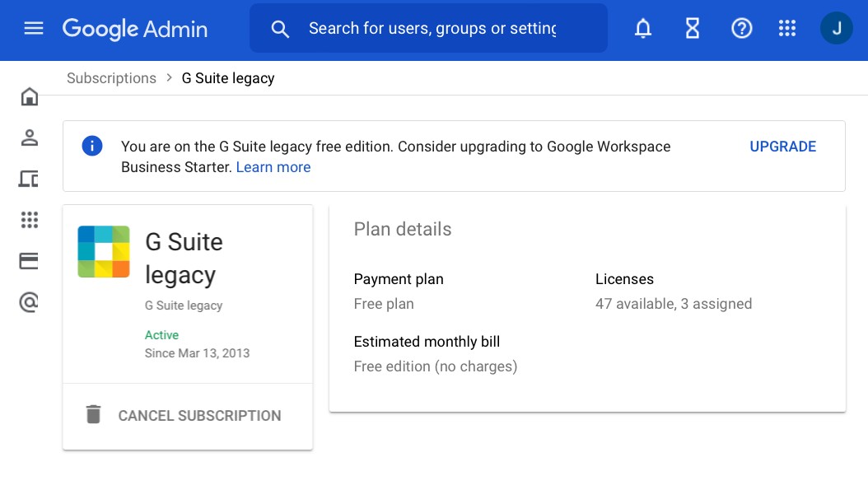Click the small gray G Suite legacy subtitle
The image size is (868, 499).
[184, 305]
